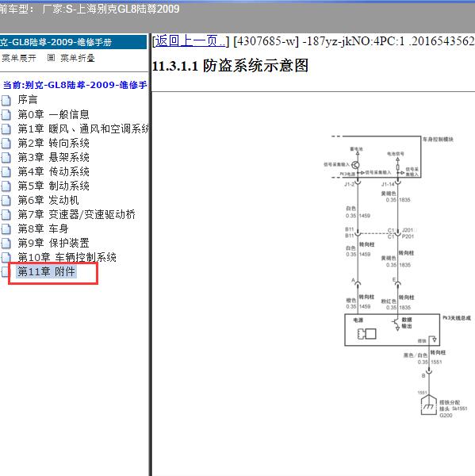Click the page icon beside 第9章 保护装置
The width and height of the screenshot is (475, 476).
(6, 244)
